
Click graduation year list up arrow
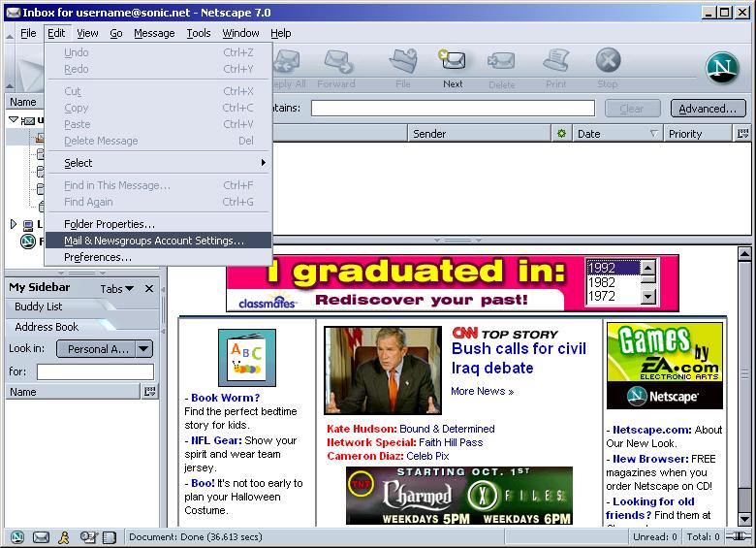coord(648,267)
